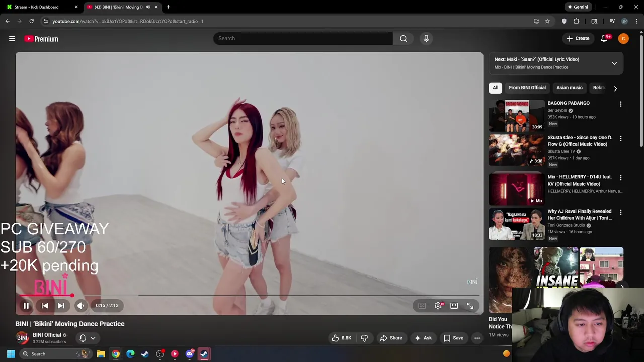This screenshot has height=362, width=644.
Task: Open BINI Official channel avatar
Action: [x=22, y=338]
